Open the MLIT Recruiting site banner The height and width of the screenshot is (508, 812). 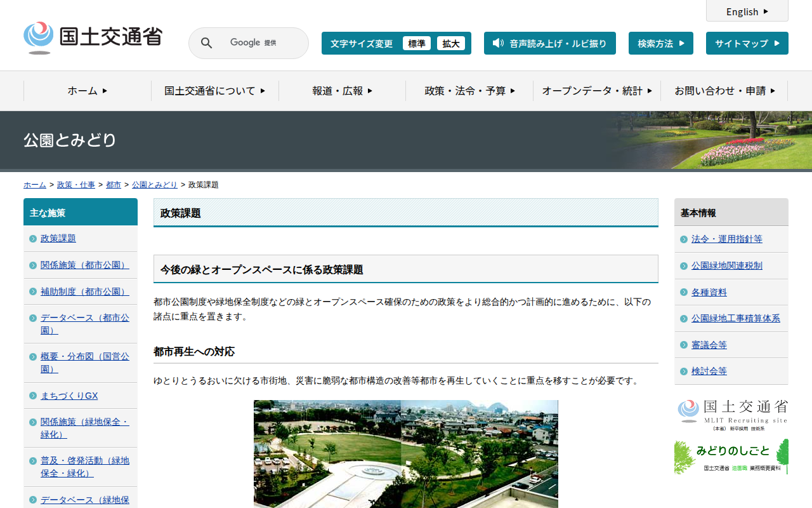pos(731,415)
